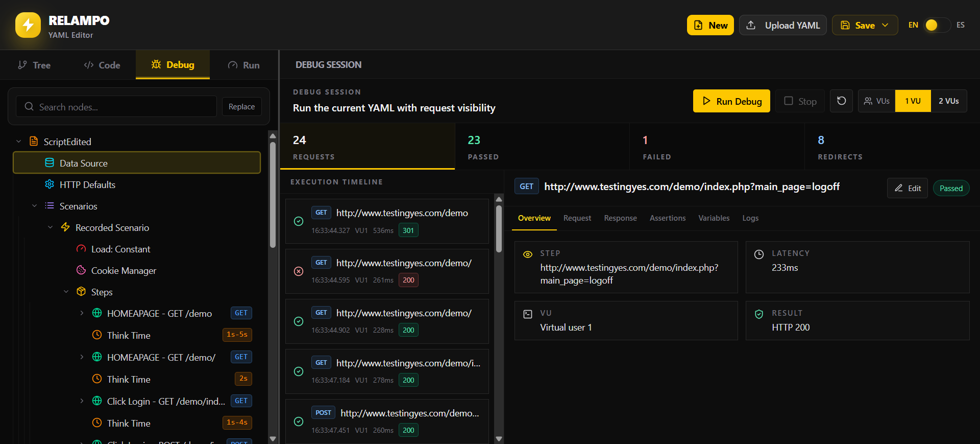Open the Variables detail tab
This screenshot has width=980, height=444.
[x=714, y=218]
